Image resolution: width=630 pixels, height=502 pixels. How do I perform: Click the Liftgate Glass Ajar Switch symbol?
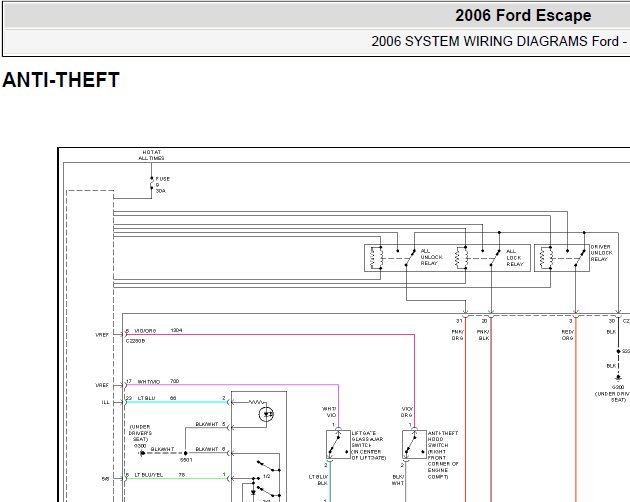pos(338,445)
